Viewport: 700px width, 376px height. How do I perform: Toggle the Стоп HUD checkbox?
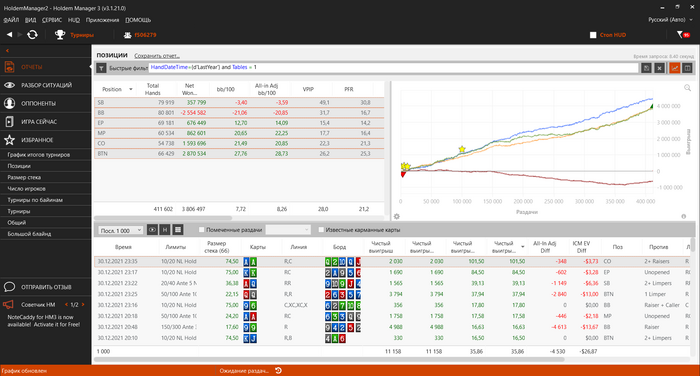pyautogui.click(x=593, y=35)
